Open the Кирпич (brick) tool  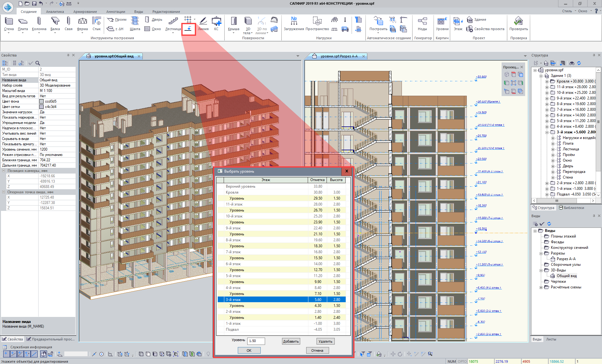pos(442,21)
